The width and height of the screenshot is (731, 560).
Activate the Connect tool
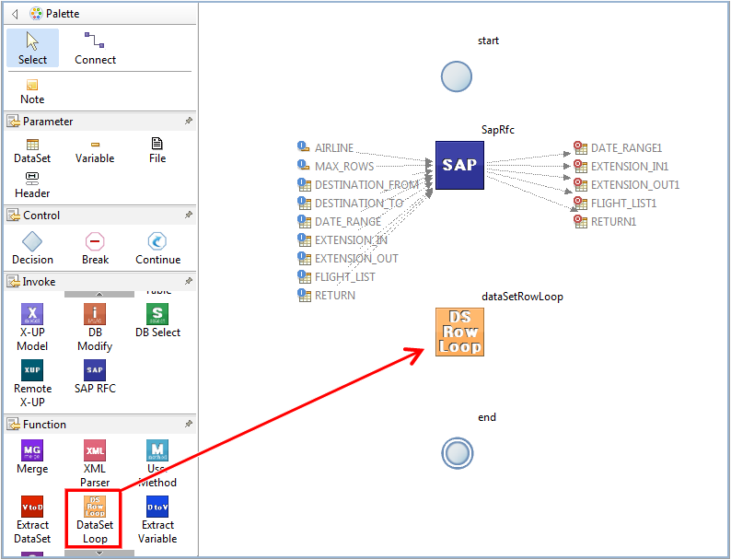pos(95,48)
